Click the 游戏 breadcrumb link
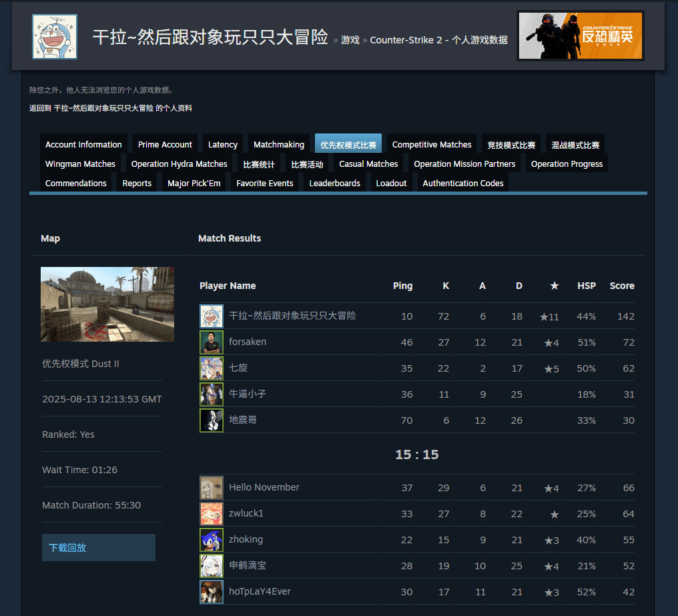 (350, 40)
